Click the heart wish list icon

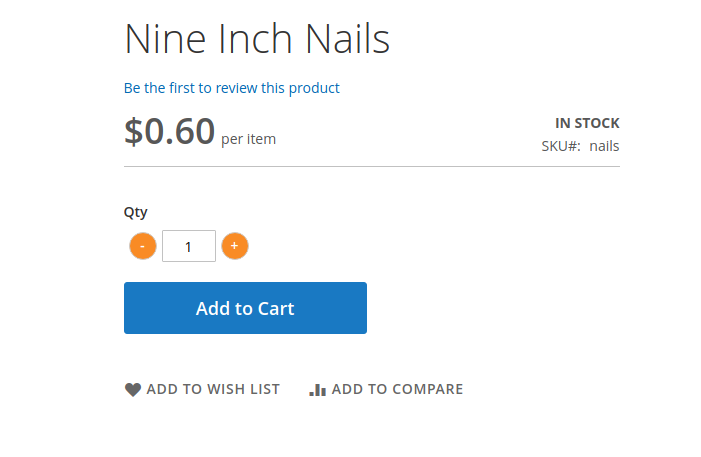pyautogui.click(x=133, y=389)
